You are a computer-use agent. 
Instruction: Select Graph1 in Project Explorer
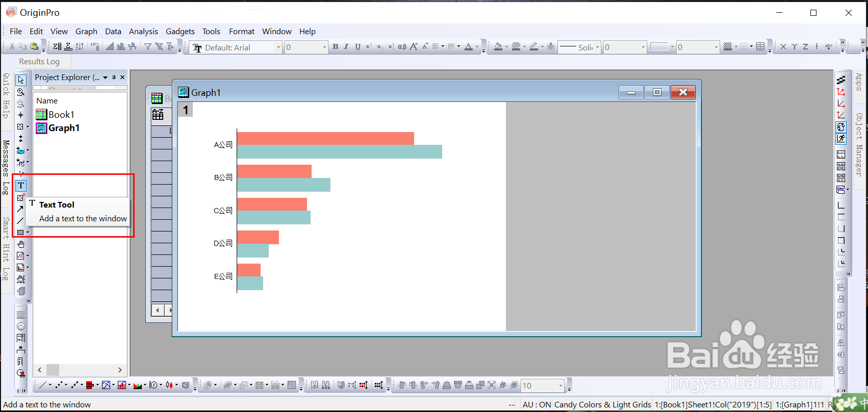click(58, 128)
